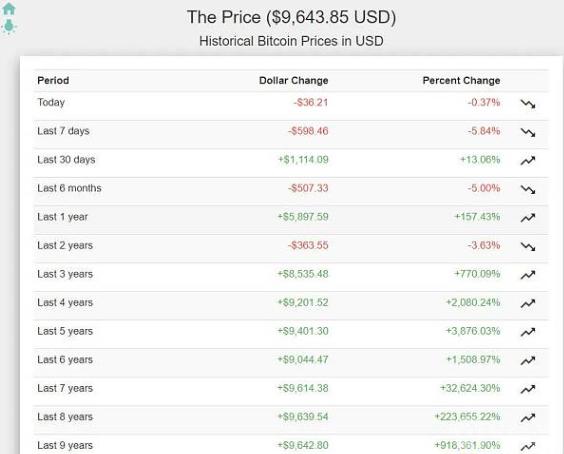
Task: Click the Last 4 years row label
Action: (x=65, y=303)
